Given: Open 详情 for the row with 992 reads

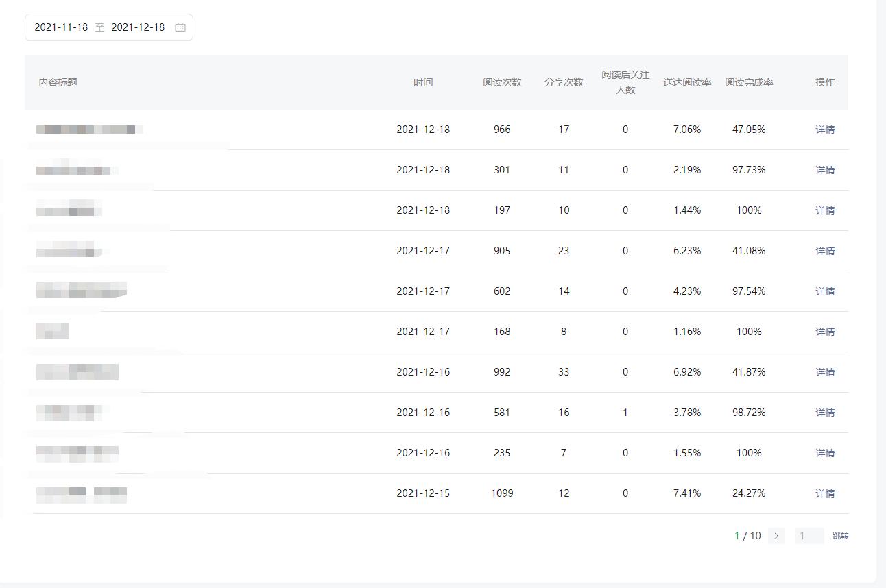Looking at the screenshot, I should pos(825,372).
